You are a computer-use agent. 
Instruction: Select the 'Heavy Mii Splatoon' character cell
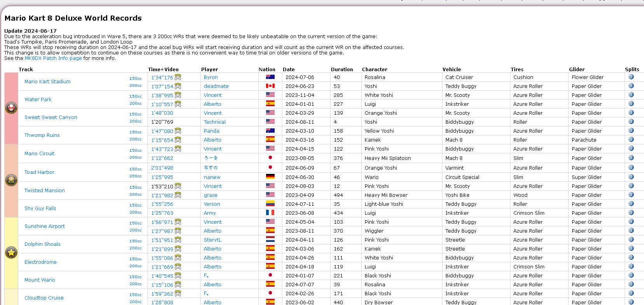388,158
